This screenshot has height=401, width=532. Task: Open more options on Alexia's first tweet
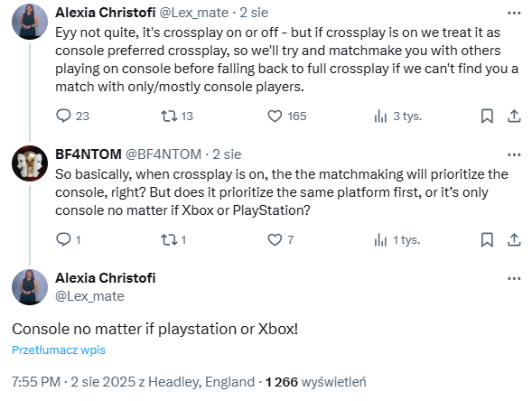point(514,14)
